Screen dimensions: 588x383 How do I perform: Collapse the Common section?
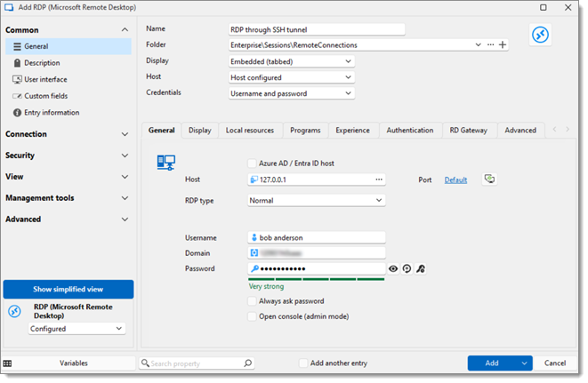tap(125, 30)
